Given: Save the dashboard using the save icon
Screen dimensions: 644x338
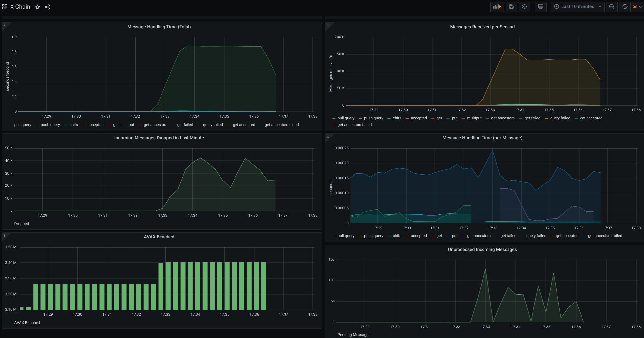Looking at the screenshot, I should 511,7.
